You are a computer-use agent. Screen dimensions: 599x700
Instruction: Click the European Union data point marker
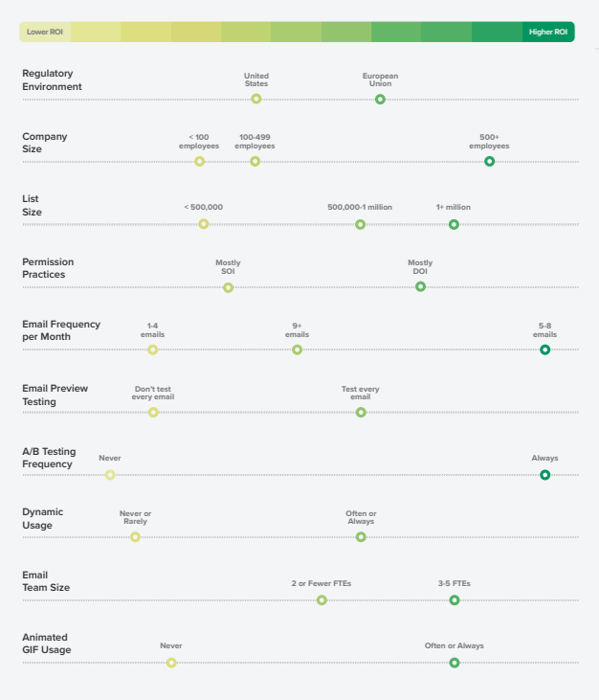coord(380,99)
